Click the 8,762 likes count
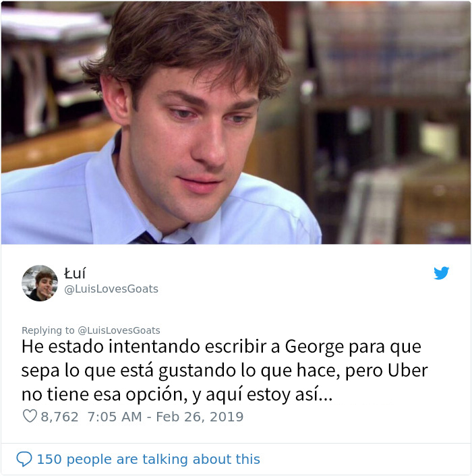 pos(59,417)
